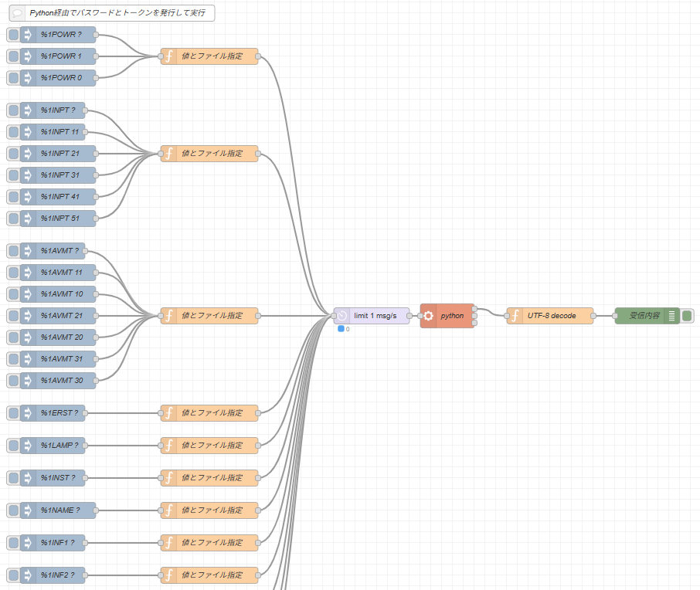This screenshot has height=590, width=700.
Task: Click the input port of the python node
Action: [420, 316]
